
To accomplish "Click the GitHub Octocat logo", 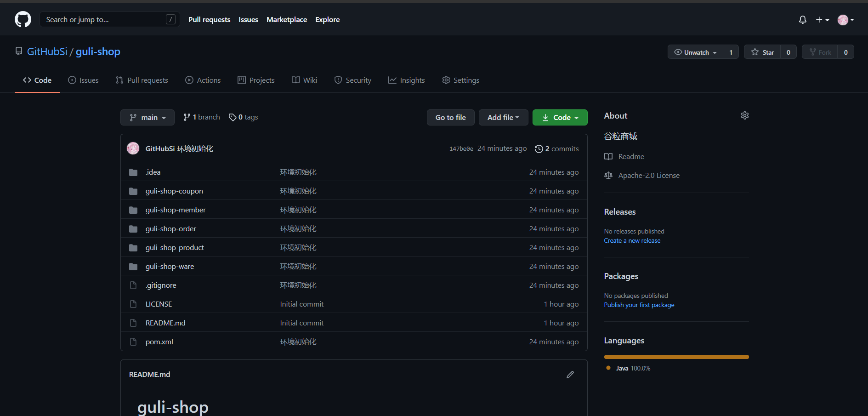I will click(23, 19).
